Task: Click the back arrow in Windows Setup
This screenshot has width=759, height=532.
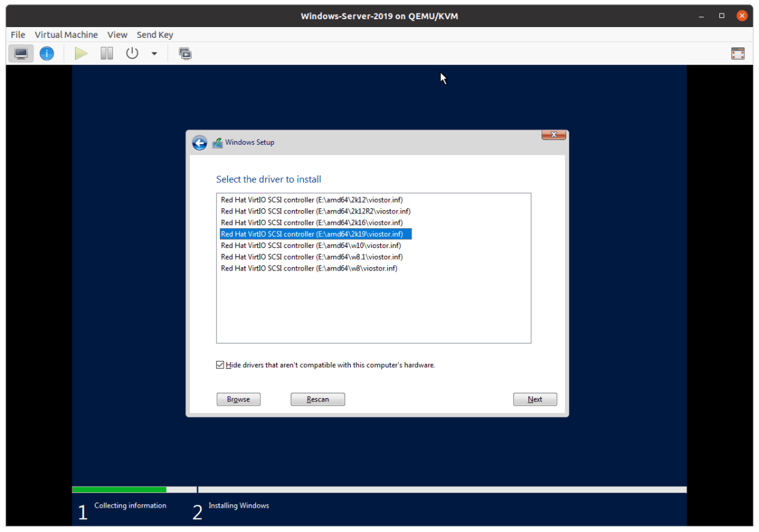Action: click(199, 142)
